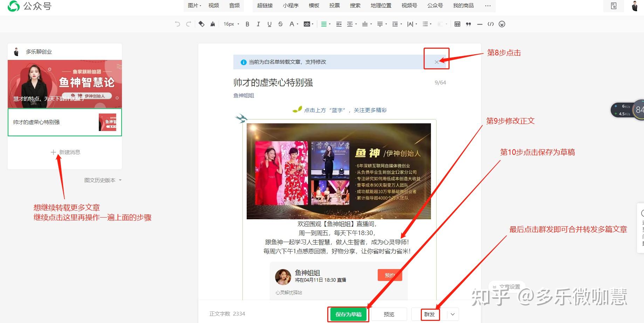Activate the format painter brush
The image size is (644, 323).
pos(212,24)
